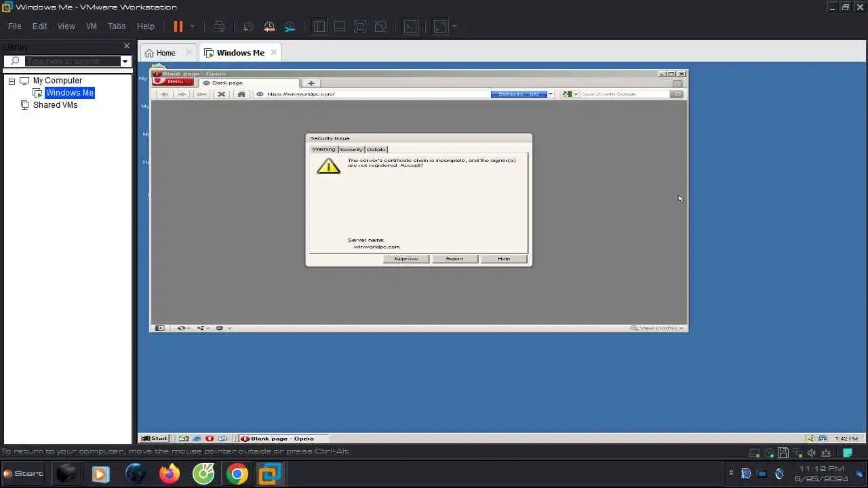868x488 pixels.
Task: Revert virtual machine to previous snapshot
Action: (x=269, y=26)
